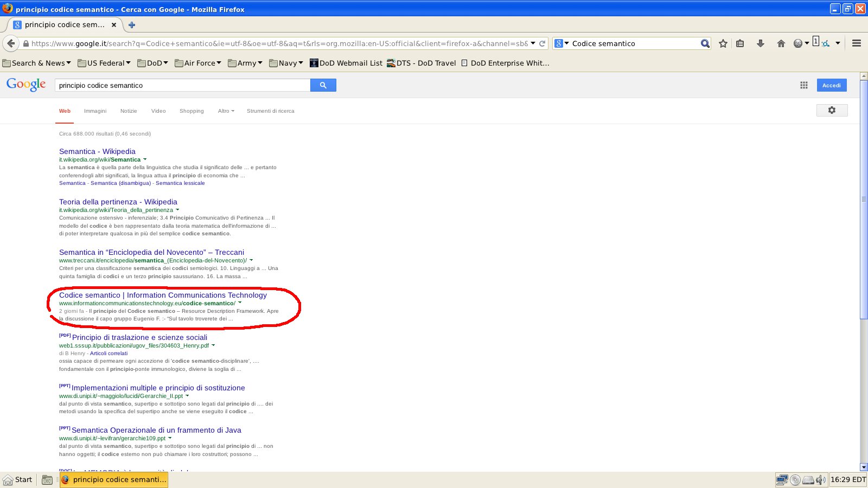The width and height of the screenshot is (868, 488).
Task: Select Firefox task in the taskbar
Action: click(113, 480)
